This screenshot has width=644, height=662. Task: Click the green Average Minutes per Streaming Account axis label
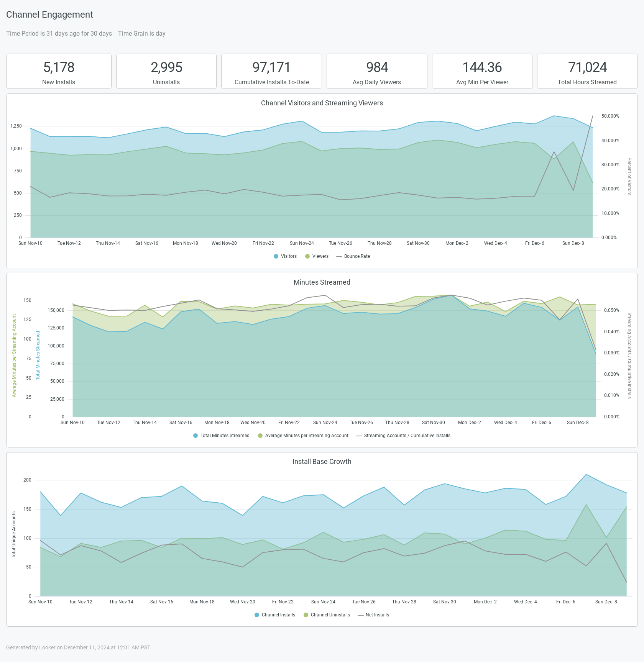tap(14, 356)
